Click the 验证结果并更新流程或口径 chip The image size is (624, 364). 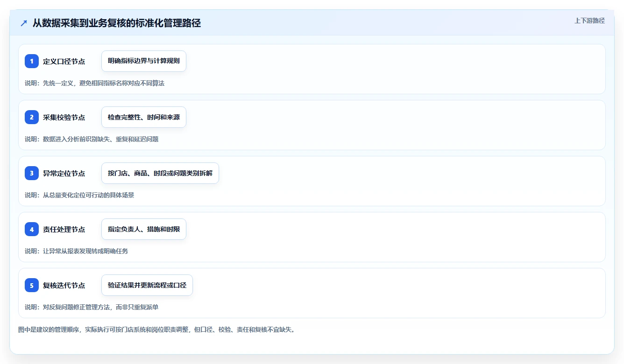[147, 285]
